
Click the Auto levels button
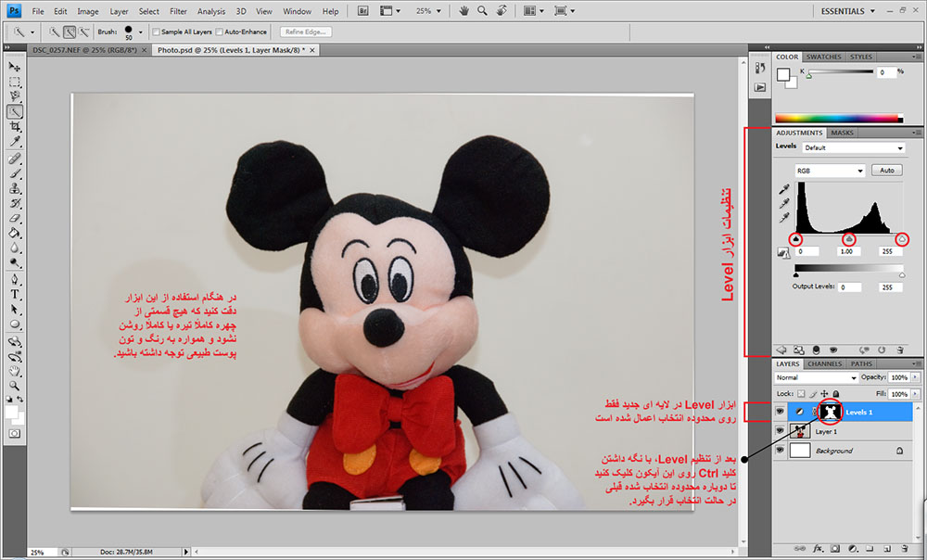(x=887, y=171)
